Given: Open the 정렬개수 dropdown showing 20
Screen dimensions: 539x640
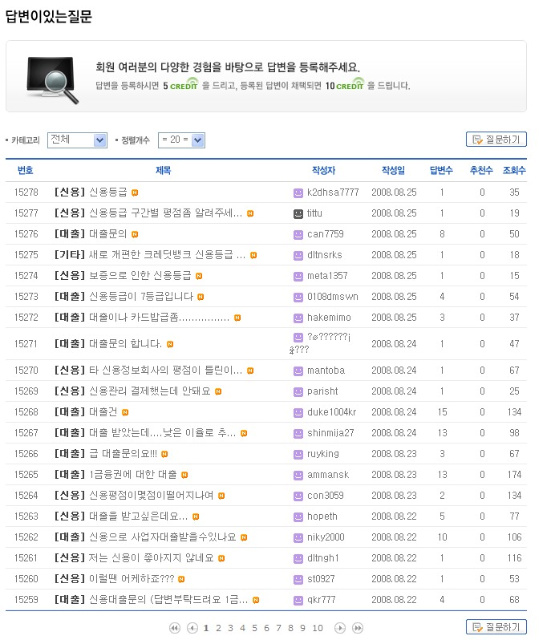Looking at the screenshot, I should (181, 140).
